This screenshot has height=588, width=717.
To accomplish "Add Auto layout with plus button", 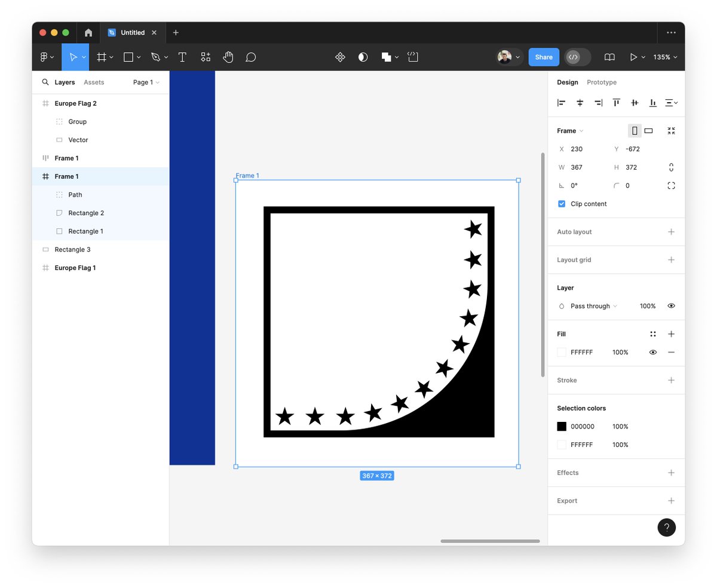I will (671, 232).
